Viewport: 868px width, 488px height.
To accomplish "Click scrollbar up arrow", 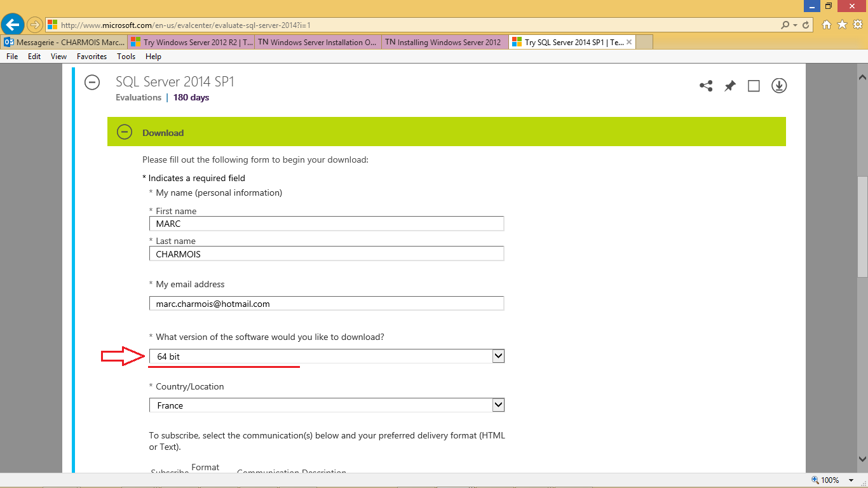I will pyautogui.click(x=862, y=77).
